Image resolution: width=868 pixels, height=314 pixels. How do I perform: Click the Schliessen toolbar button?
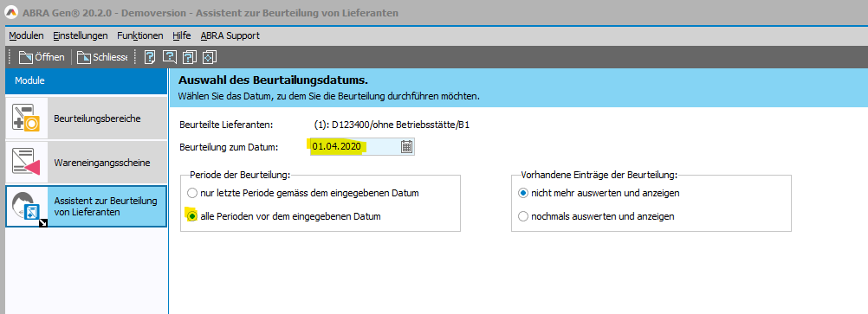point(102,57)
